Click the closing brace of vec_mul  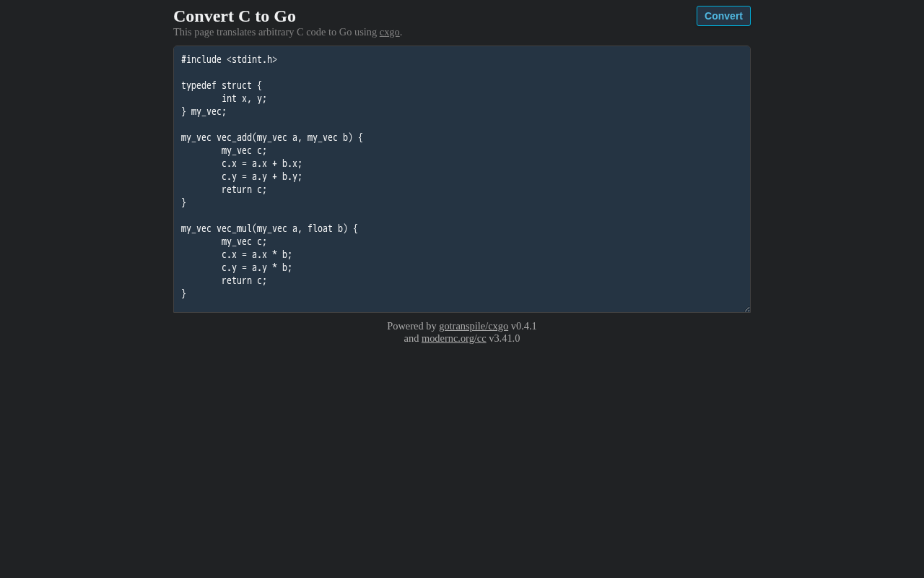[184, 293]
